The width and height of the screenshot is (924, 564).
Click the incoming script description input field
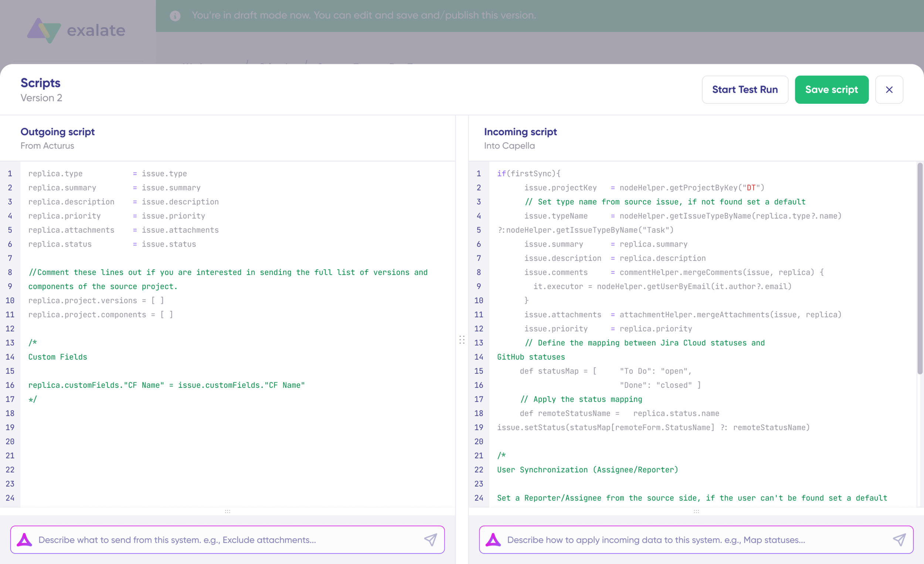(x=694, y=540)
